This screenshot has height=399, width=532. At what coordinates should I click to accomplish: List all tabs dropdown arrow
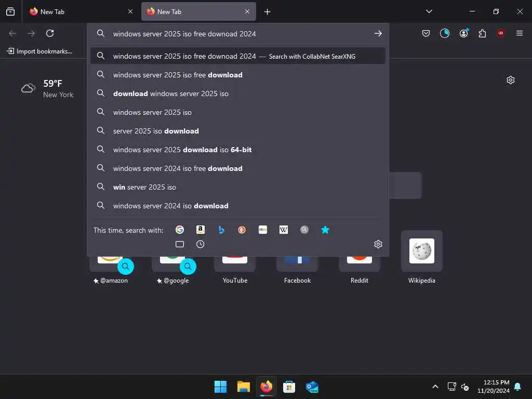(429, 11)
